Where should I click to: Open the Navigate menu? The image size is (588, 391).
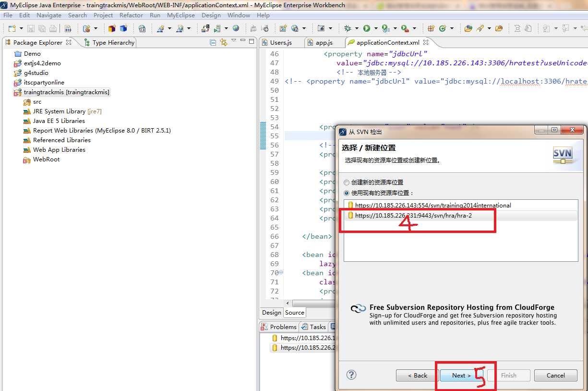click(x=49, y=15)
